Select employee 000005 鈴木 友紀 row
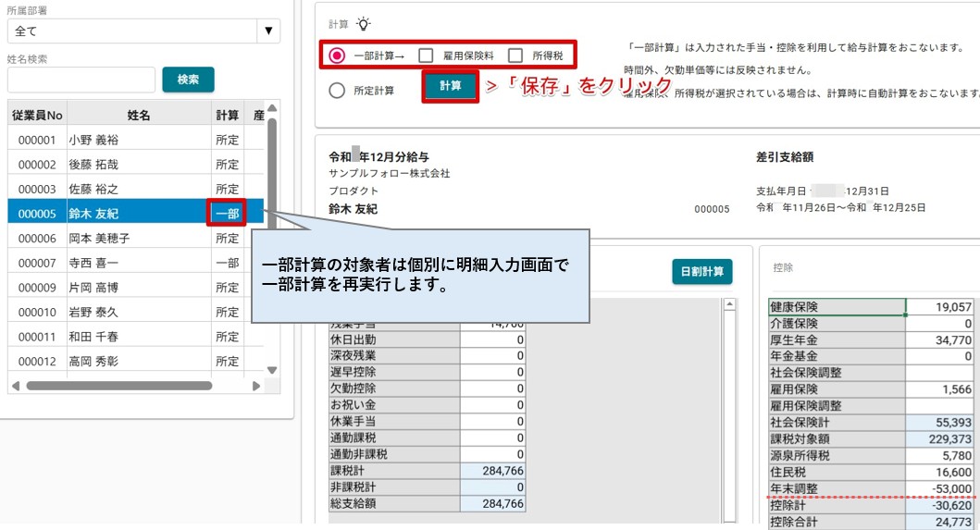 (135, 213)
